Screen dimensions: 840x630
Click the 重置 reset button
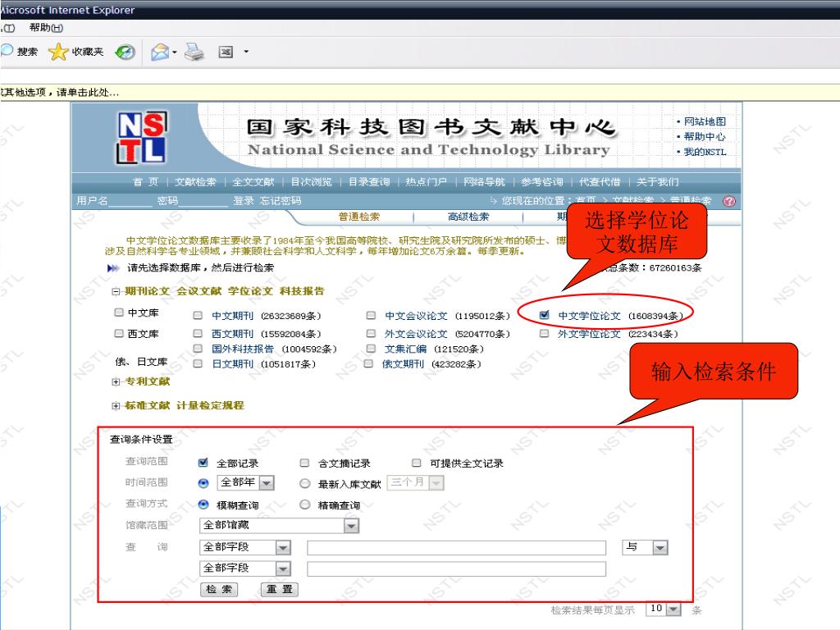pyautogui.click(x=279, y=589)
